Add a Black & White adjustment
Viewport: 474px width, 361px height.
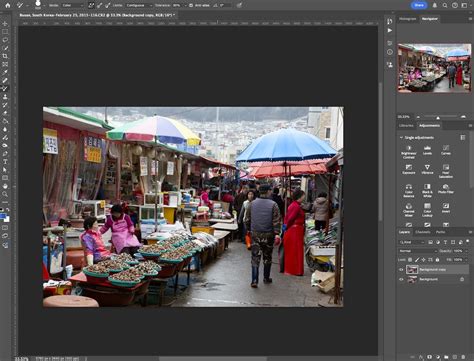click(427, 190)
